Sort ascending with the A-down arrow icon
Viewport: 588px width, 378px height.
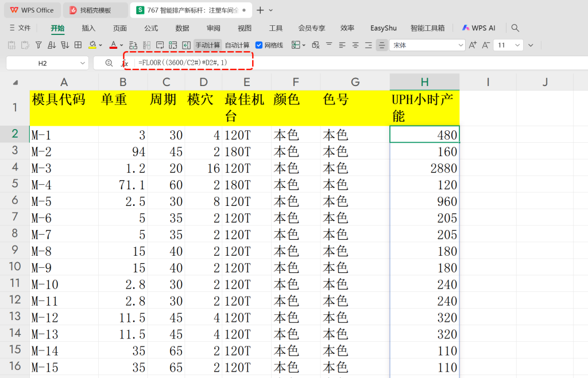click(52, 45)
